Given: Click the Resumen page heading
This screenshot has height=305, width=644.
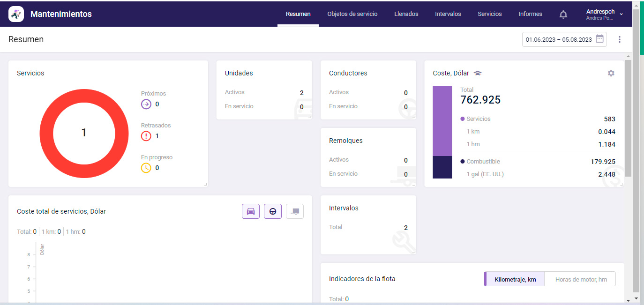Looking at the screenshot, I should [26, 39].
